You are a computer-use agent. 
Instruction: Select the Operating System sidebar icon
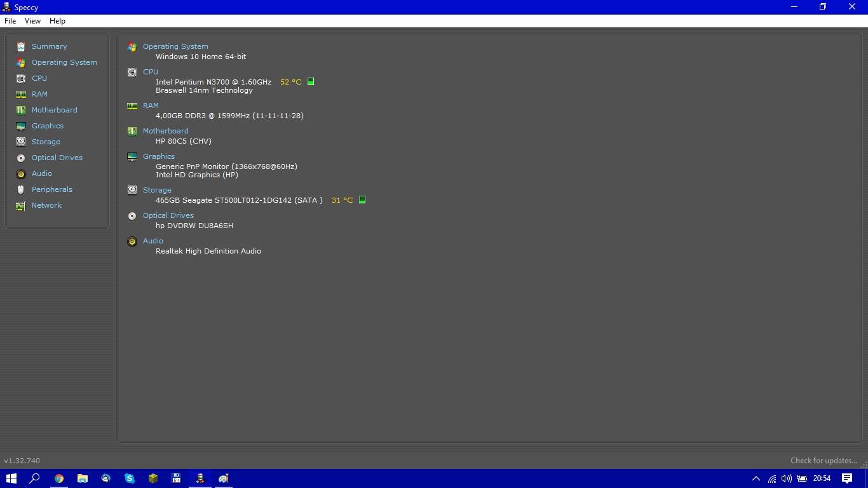coord(21,62)
